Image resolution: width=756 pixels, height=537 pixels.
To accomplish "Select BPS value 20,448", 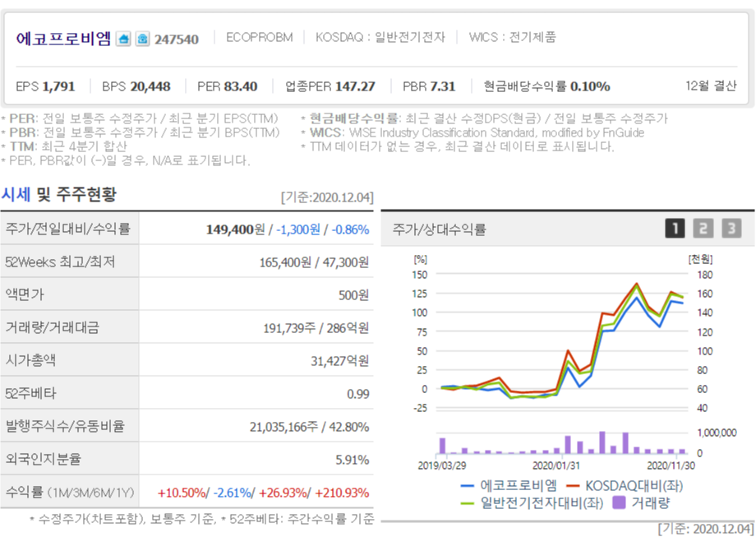I will [150, 87].
